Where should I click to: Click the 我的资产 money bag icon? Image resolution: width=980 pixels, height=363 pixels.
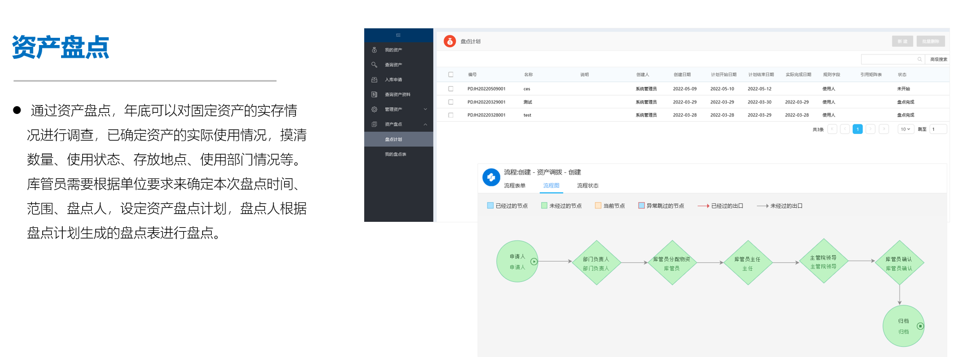click(374, 50)
